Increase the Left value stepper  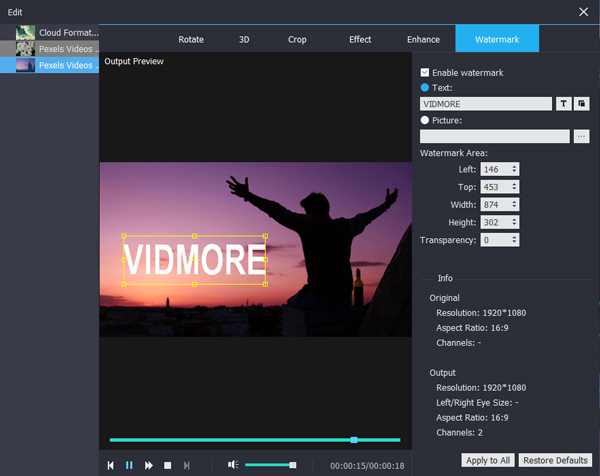pyautogui.click(x=514, y=166)
